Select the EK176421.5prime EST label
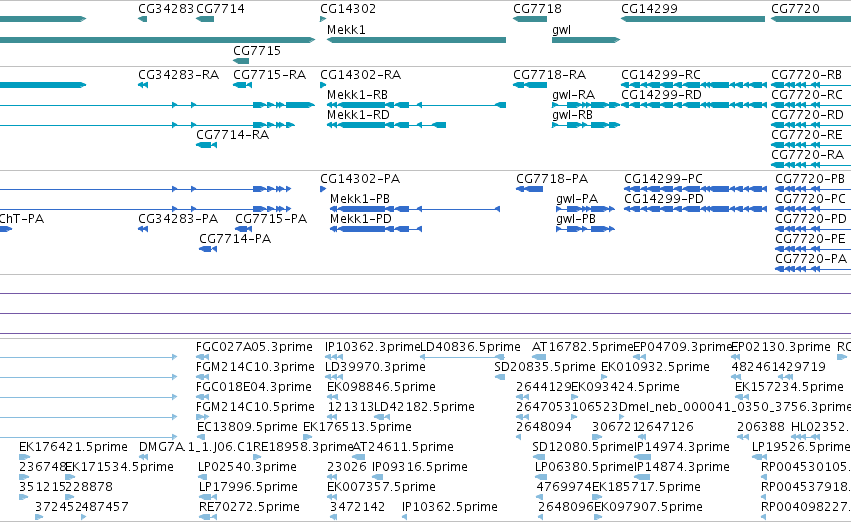The height and width of the screenshot is (522, 851). point(73,447)
